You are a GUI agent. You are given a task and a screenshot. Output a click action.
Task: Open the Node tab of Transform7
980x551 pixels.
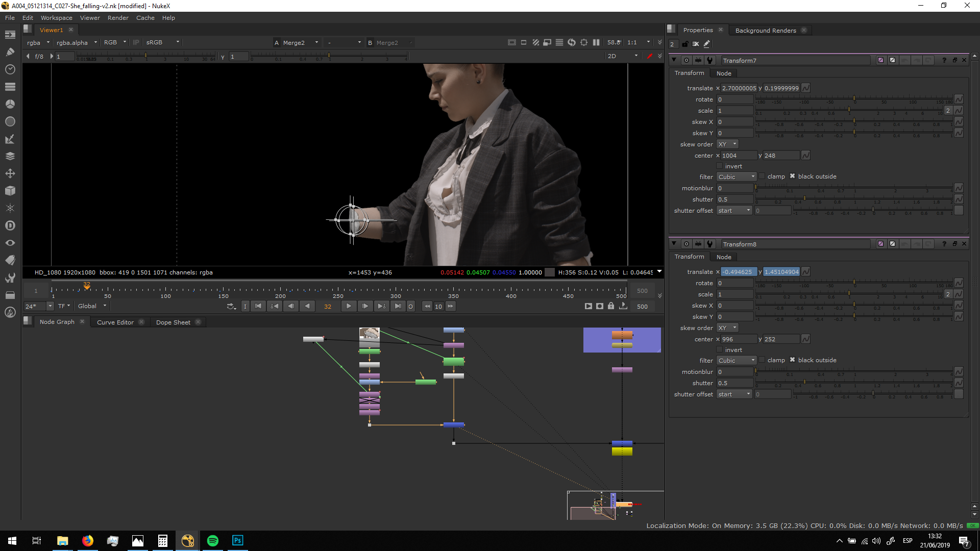[724, 73]
